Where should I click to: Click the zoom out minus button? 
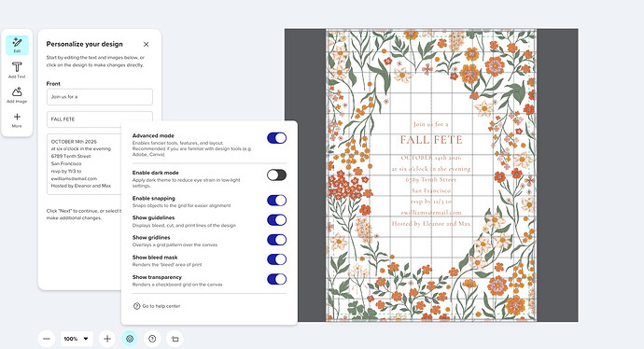[47, 339]
